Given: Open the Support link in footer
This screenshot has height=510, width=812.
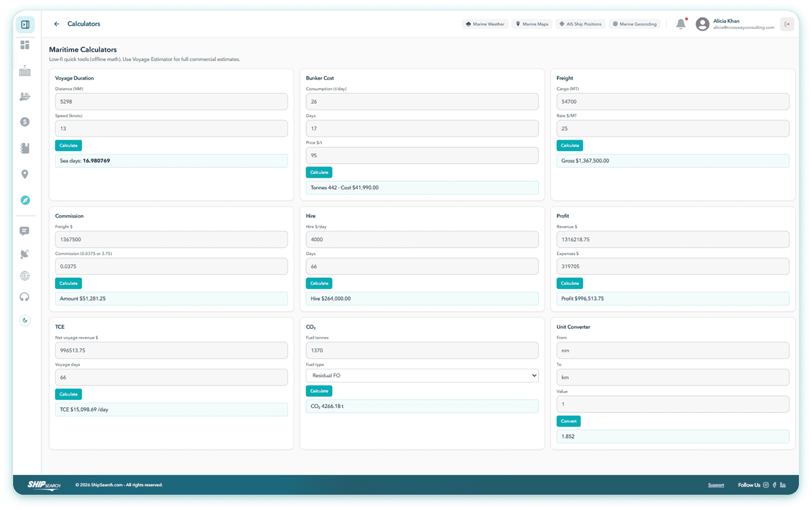Looking at the screenshot, I should click(x=716, y=485).
